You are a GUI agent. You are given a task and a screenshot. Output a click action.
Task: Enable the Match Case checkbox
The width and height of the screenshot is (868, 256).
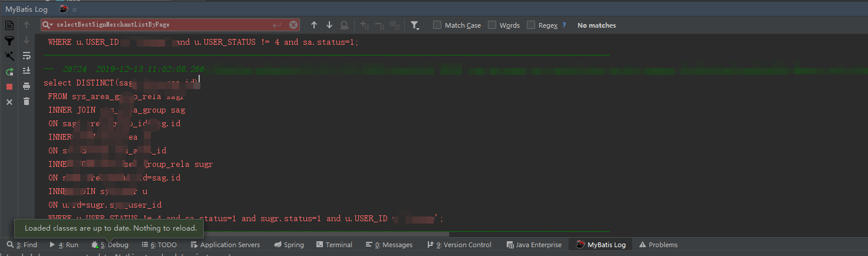point(437,25)
